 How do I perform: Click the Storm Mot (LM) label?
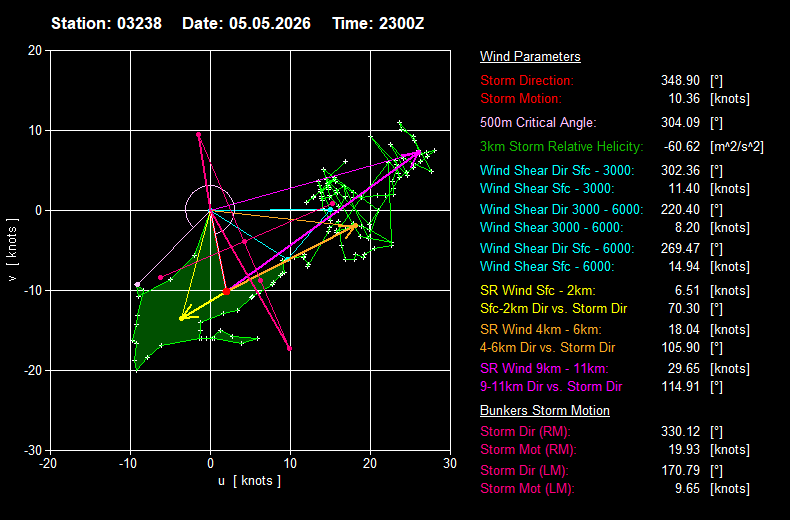click(527, 489)
